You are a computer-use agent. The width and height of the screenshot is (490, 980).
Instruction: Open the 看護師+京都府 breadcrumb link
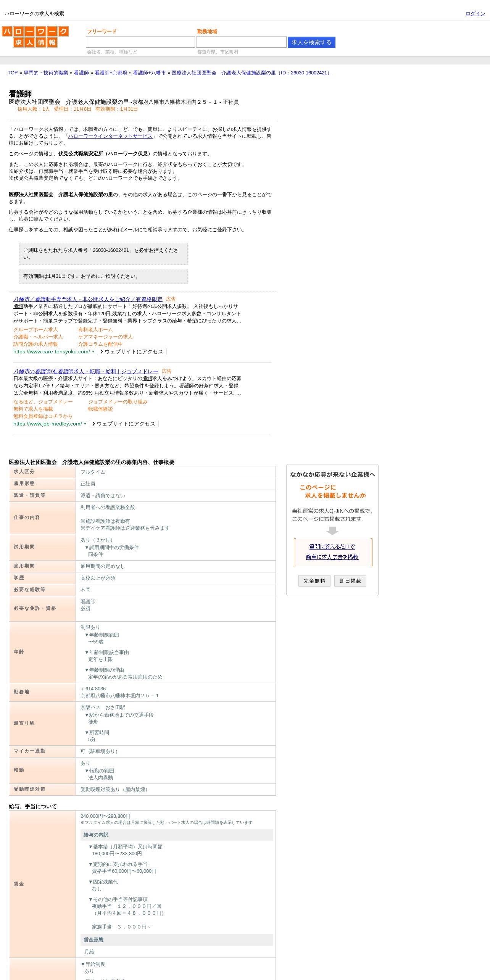[x=111, y=73]
